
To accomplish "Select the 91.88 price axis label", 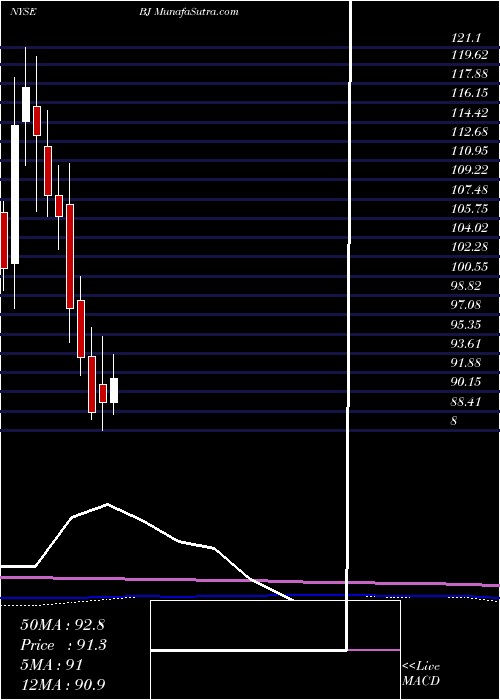I will pos(467,362).
